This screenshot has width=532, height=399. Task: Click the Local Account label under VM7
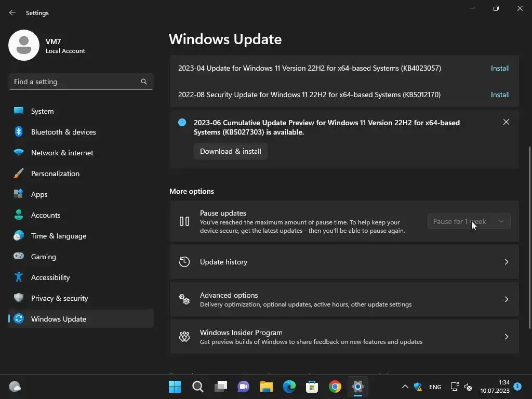coord(65,51)
